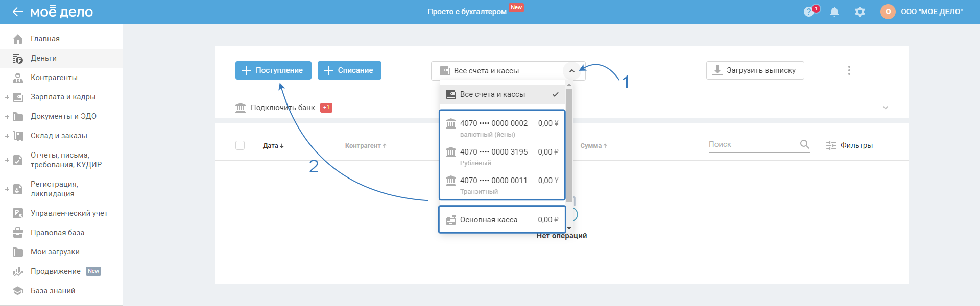Select account 4070 •••• 0000 3195 Рублёвый
Viewport: 980px width, 306px height.
point(503,157)
